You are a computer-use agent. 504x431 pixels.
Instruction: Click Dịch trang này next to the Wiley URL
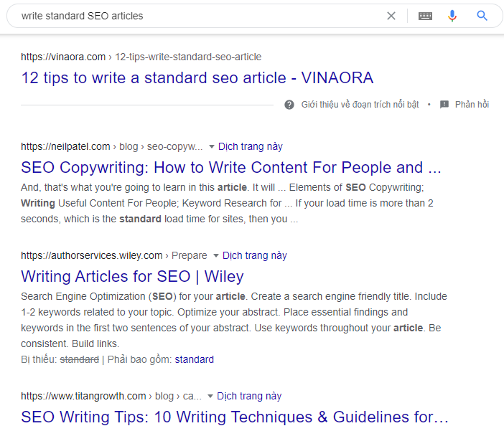tap(255, 255)
